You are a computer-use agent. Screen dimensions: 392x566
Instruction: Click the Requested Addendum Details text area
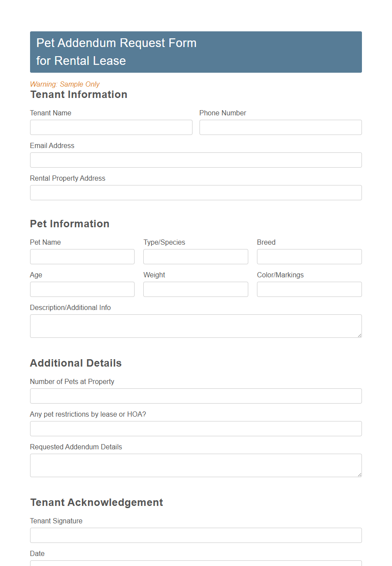196,465
